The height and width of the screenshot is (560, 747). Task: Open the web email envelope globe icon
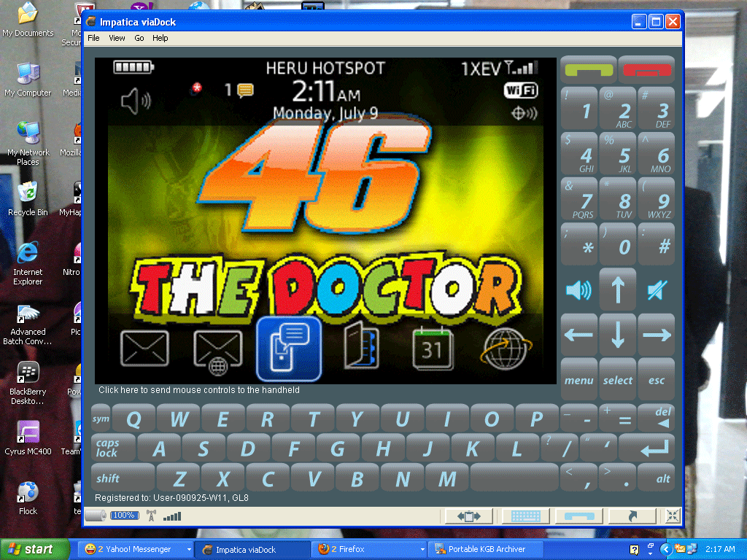pos(217,351)
